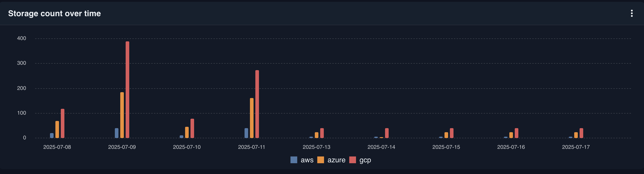Viewport: 644px width, 174px height.
Task: Open the chart's three-dot options menu
Action: (x=631, y=13)
